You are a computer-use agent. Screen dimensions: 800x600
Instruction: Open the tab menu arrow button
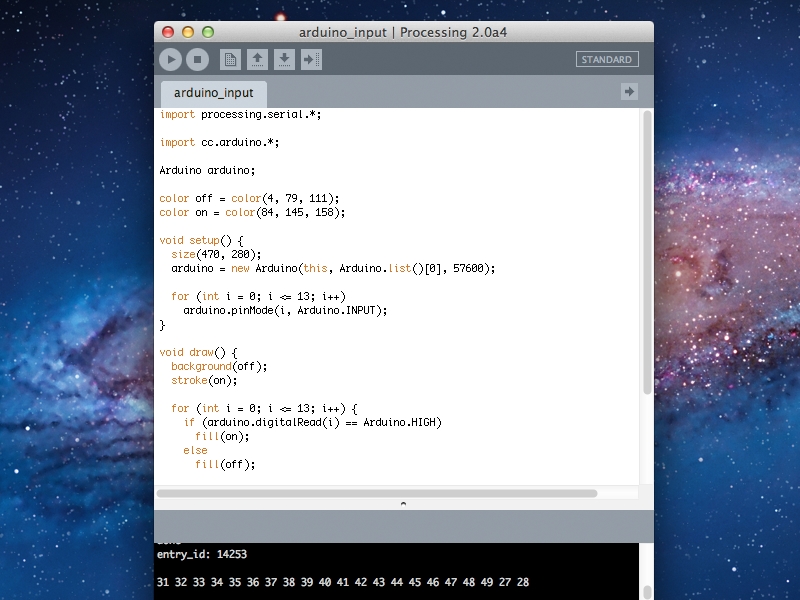629,92
